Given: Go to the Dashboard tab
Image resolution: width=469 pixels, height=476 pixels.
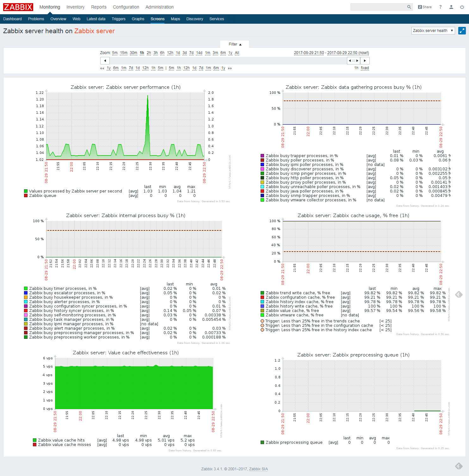Looking at the screenshot, I should (x=13, y=19).
